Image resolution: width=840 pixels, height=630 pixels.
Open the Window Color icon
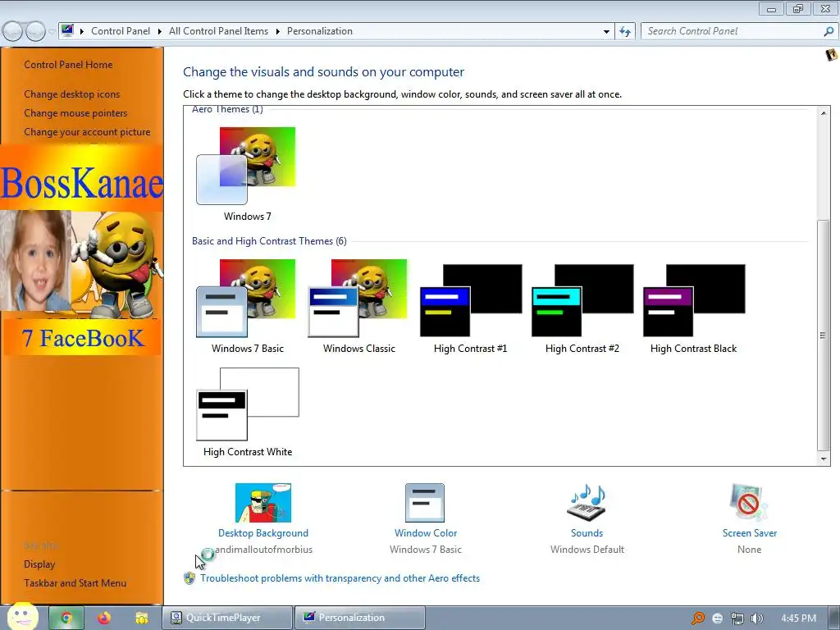425,503
